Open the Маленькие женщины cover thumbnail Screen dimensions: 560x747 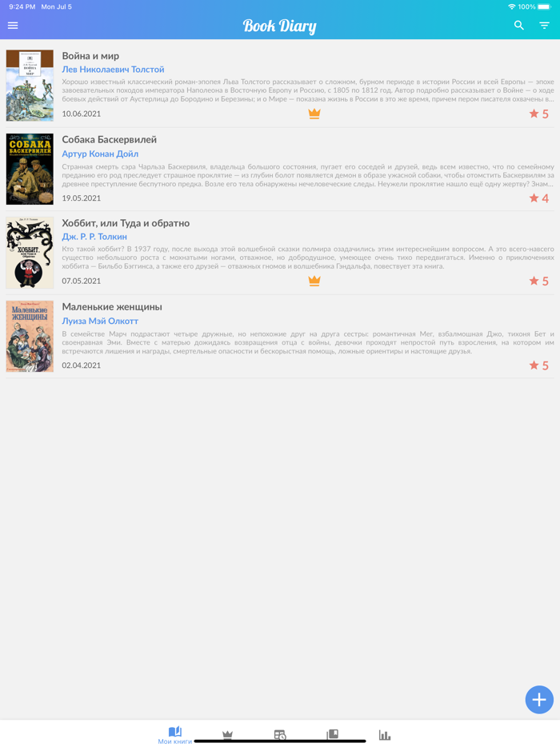30,336
